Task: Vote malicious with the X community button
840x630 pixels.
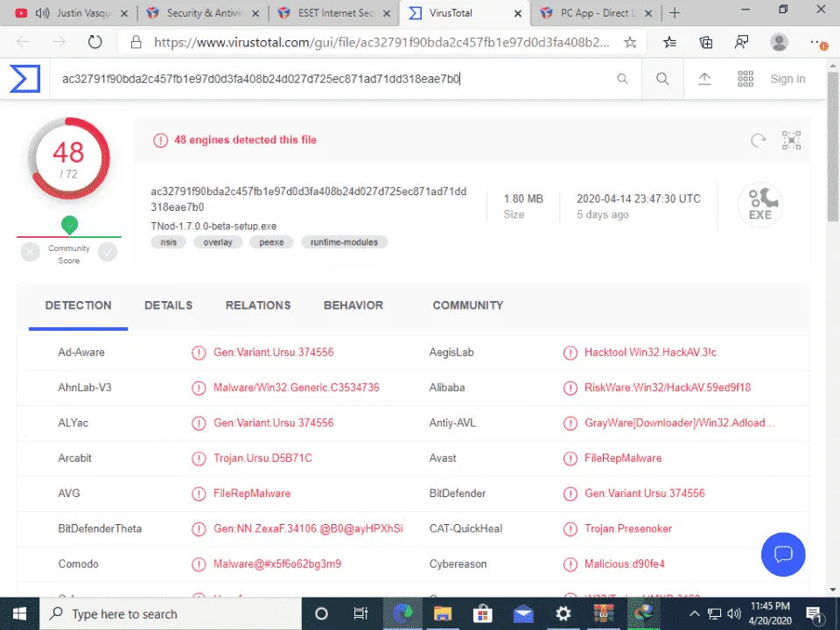Action: point(31,252)
